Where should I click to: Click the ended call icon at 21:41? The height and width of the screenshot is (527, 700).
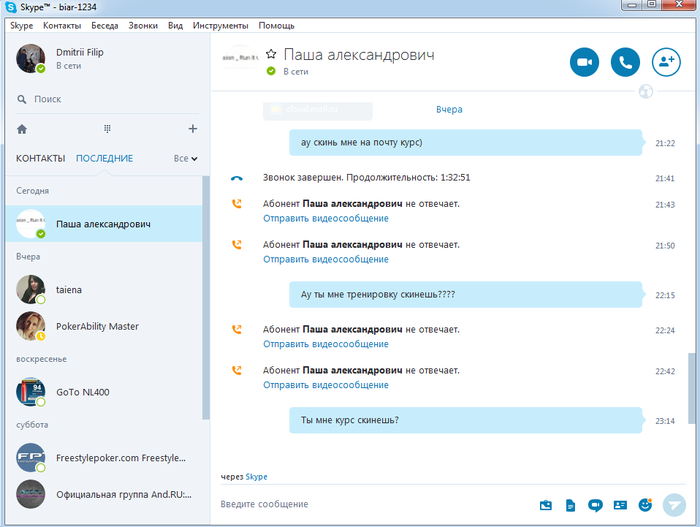click(237, 178)
